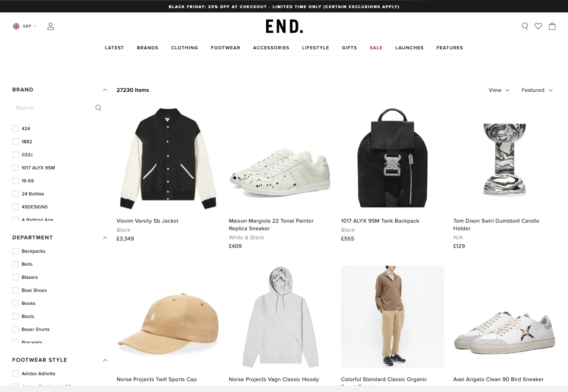Tick the 1017 ALYX 9SM brand checkbox

tap(15, 168)
